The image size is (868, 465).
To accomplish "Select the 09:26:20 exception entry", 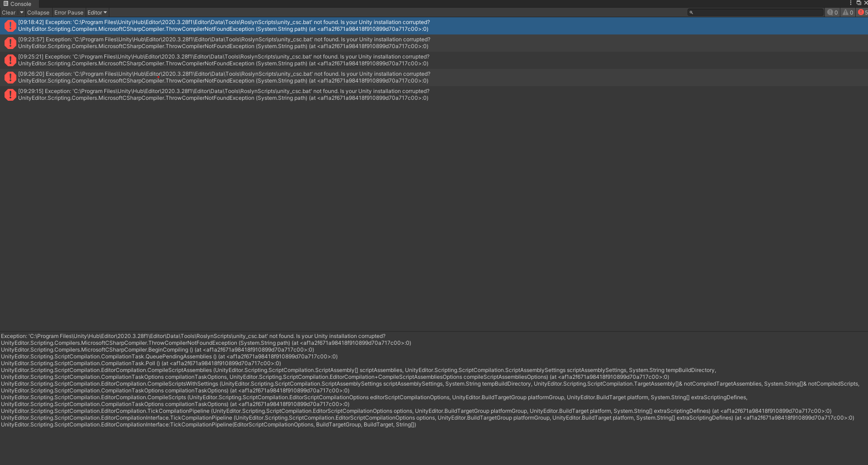I will (x=434, y=78).
